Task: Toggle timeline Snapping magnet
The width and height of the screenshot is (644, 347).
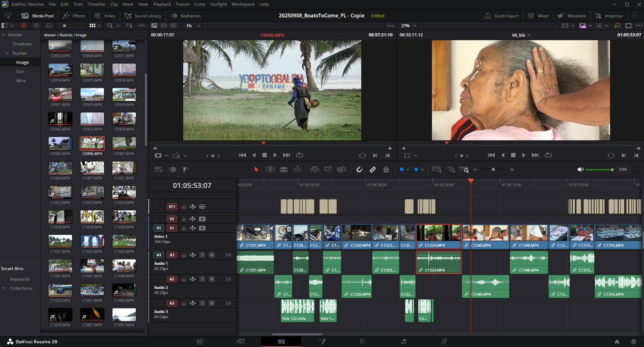Action: point(359,170)
